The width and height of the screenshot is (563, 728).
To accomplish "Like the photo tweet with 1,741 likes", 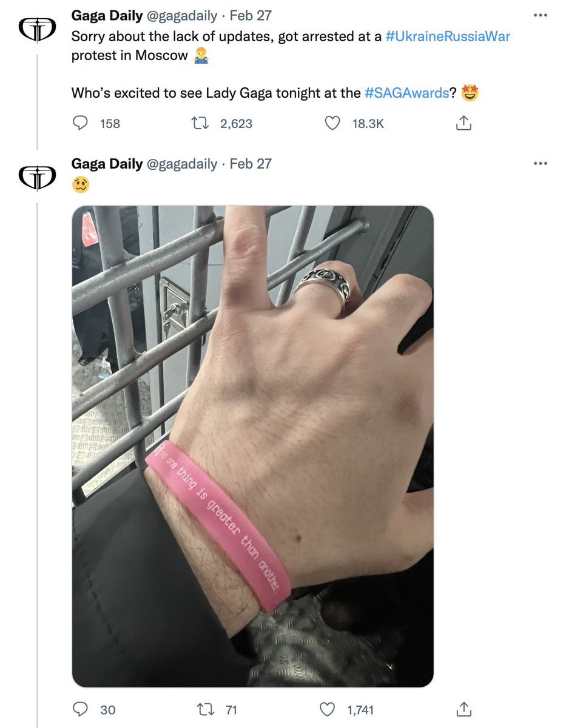I will pos(328,709).
